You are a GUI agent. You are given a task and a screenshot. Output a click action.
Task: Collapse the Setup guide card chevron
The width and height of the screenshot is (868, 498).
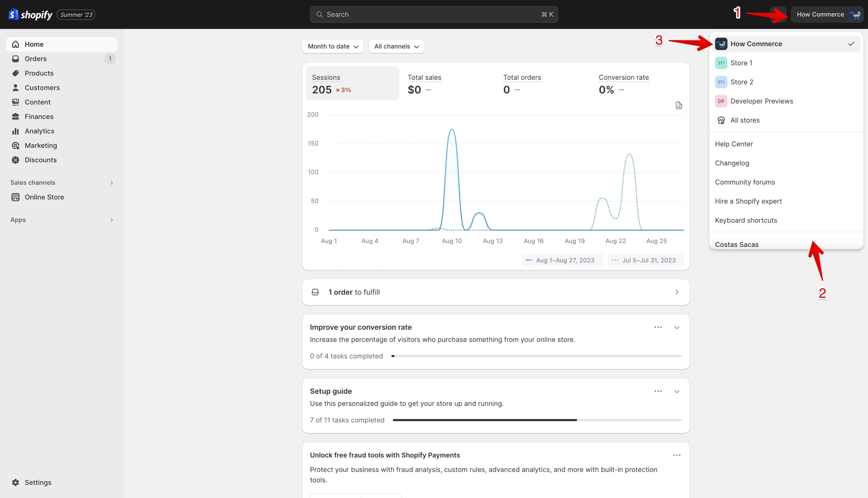[x=677, y=391]
